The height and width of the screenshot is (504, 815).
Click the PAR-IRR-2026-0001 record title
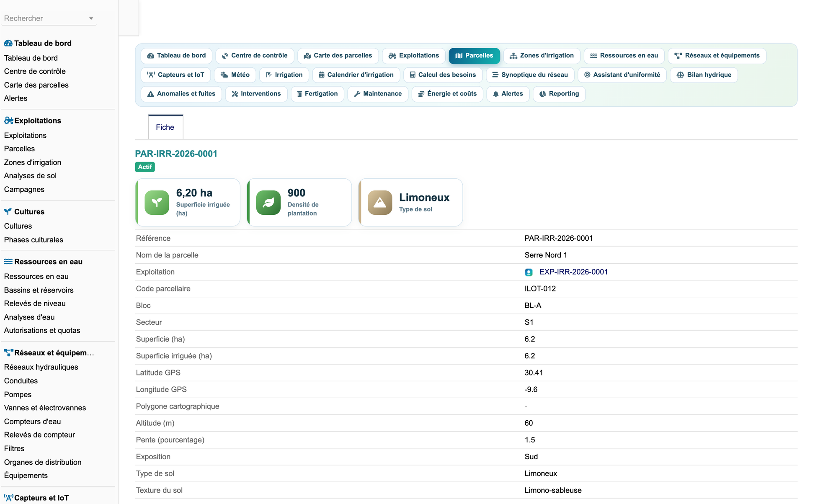point(176,154)
